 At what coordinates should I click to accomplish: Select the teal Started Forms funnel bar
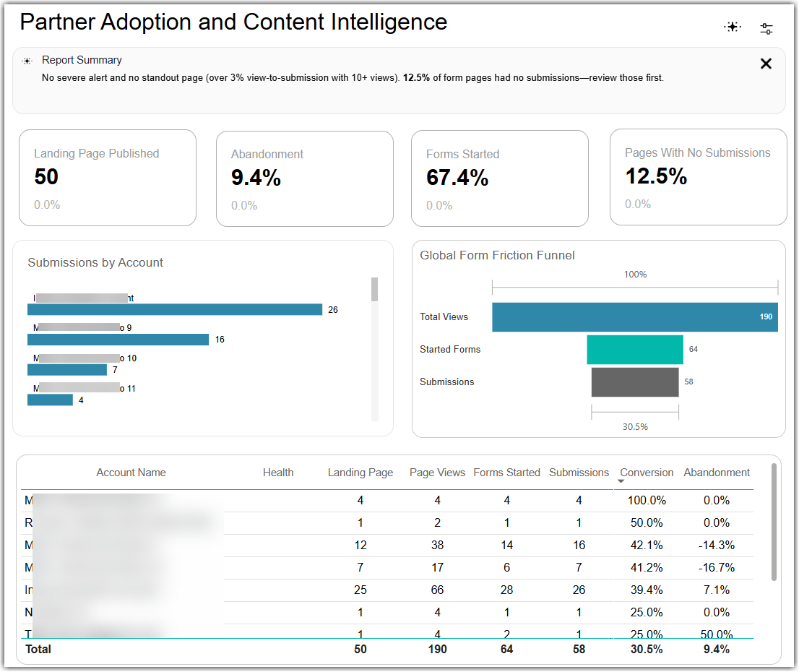coord(634,350)
